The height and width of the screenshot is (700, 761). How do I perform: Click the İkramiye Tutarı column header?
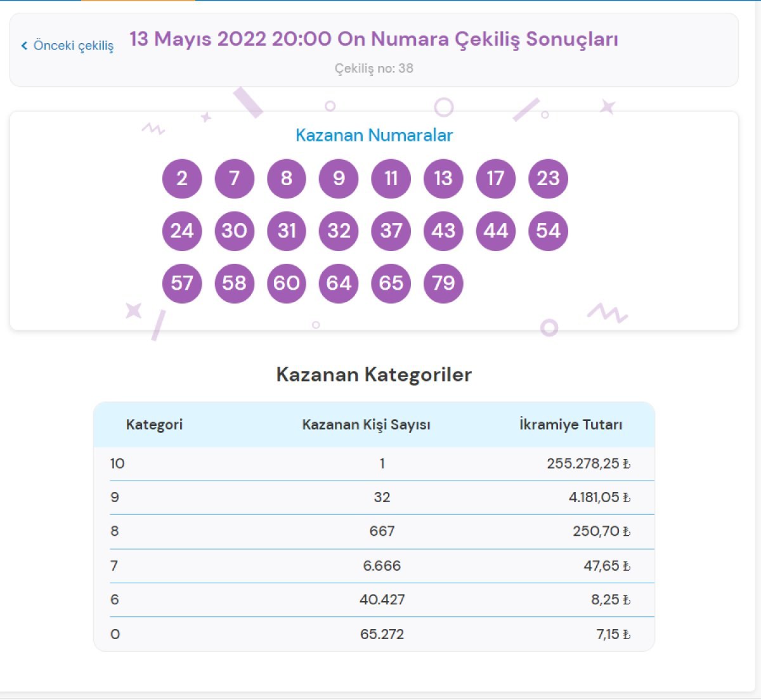click(571, 425)
